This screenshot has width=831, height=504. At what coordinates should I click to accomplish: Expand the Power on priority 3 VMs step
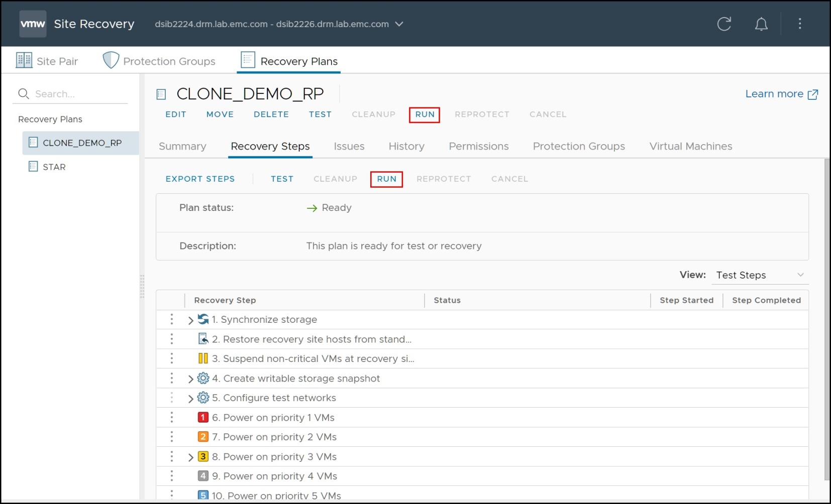coord(190,457)
